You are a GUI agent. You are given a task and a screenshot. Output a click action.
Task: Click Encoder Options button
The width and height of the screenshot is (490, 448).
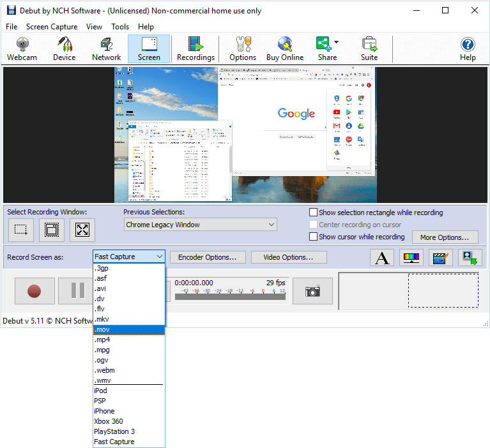pyautogui.click(x=208, y=257)
